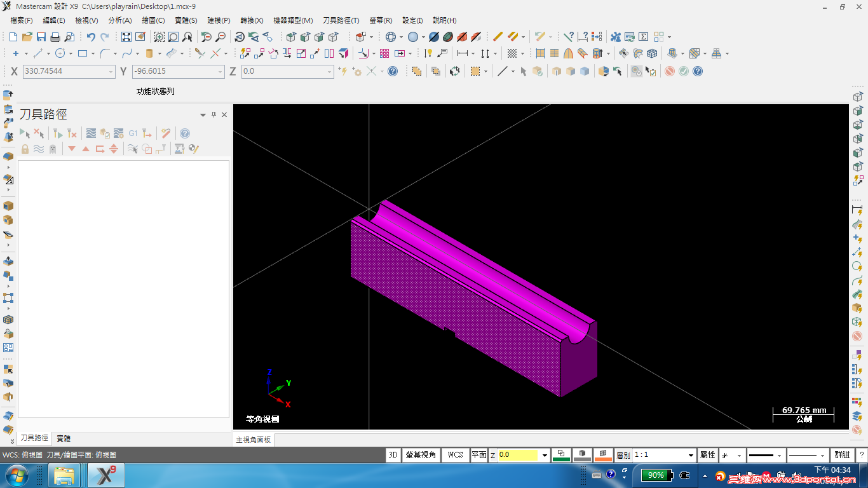This screenshot has width=868, height=488.
Task: Fit the geometry to the screen
Action: [x=126, y=37]
